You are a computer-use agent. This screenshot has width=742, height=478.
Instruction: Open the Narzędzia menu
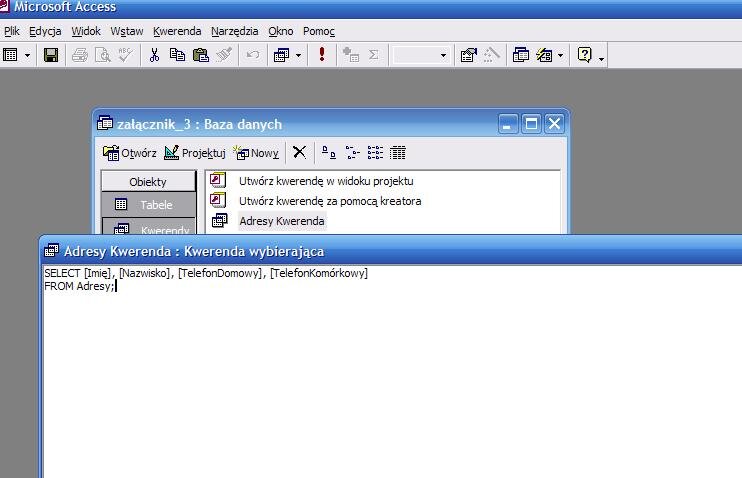click(235, 31)
